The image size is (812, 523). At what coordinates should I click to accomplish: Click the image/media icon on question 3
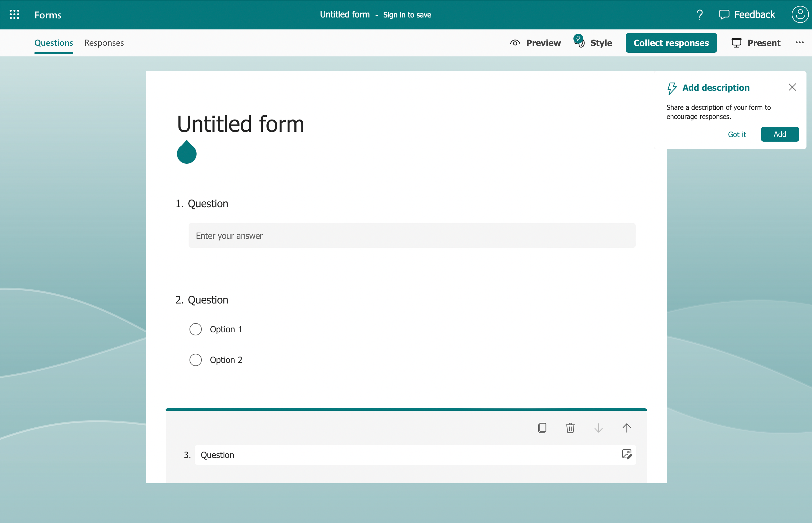pos(627,454)
